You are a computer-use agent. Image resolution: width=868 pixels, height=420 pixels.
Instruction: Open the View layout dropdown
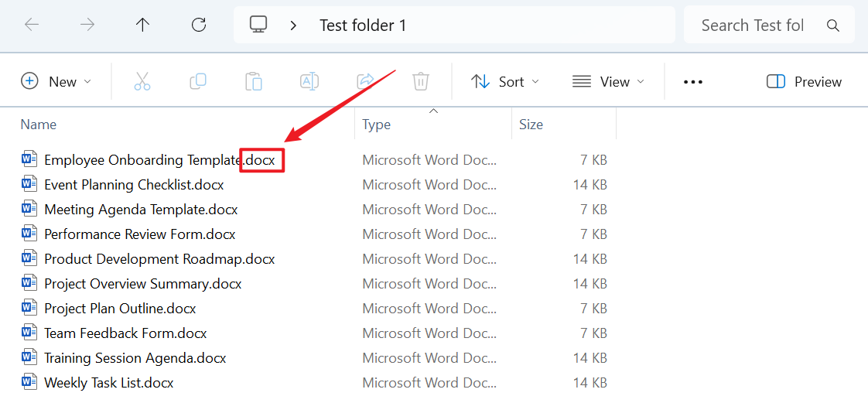tap(608, 81)
